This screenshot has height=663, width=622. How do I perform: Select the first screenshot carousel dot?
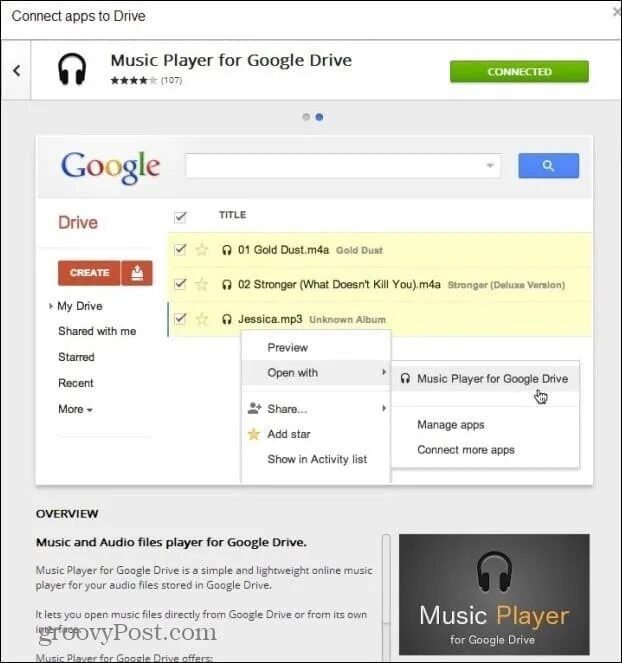[306, 117]
